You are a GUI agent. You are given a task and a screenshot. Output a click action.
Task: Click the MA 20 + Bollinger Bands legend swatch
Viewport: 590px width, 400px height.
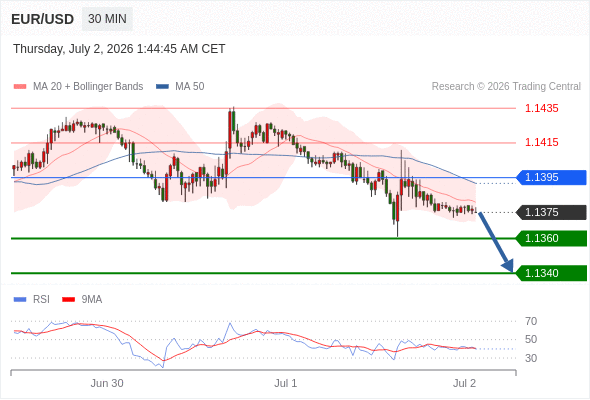click(20, 87)
